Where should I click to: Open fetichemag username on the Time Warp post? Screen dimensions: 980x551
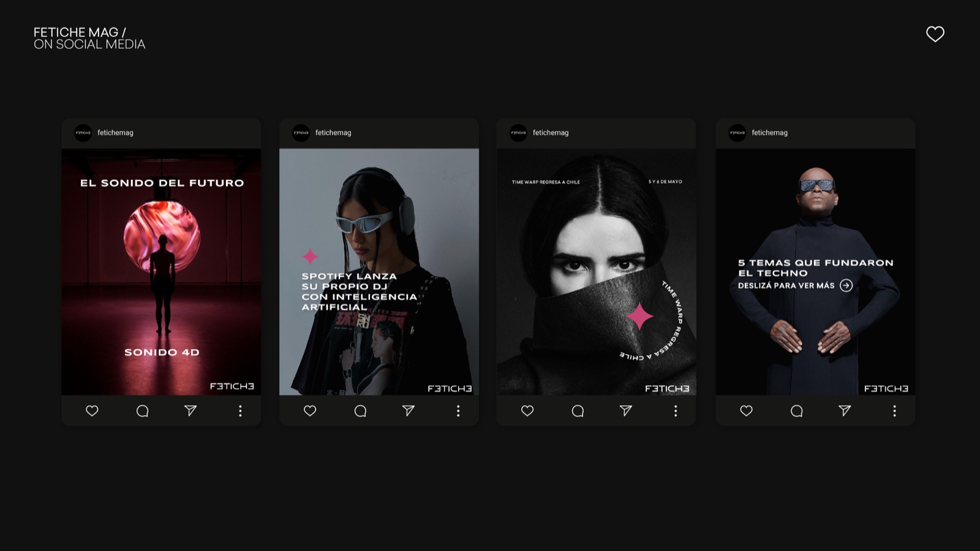[x=551, y=133]
